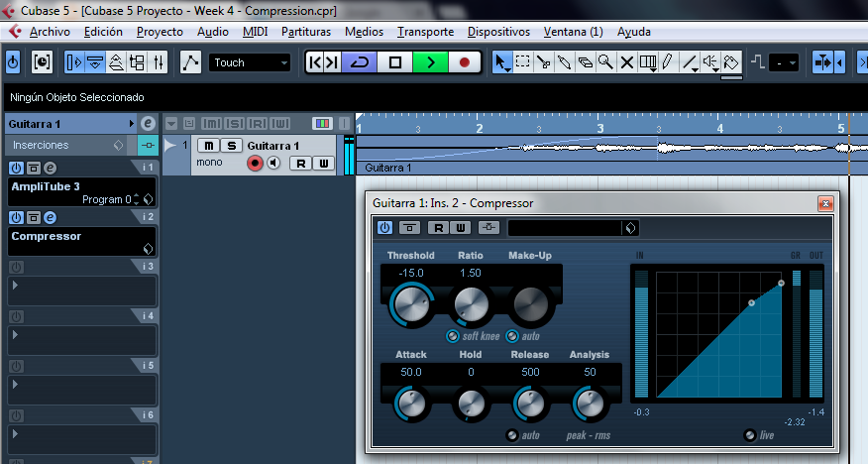Select the Erase tool
Image resolution: width=868 pixels, height=464 pixels.
click(586, 62)
